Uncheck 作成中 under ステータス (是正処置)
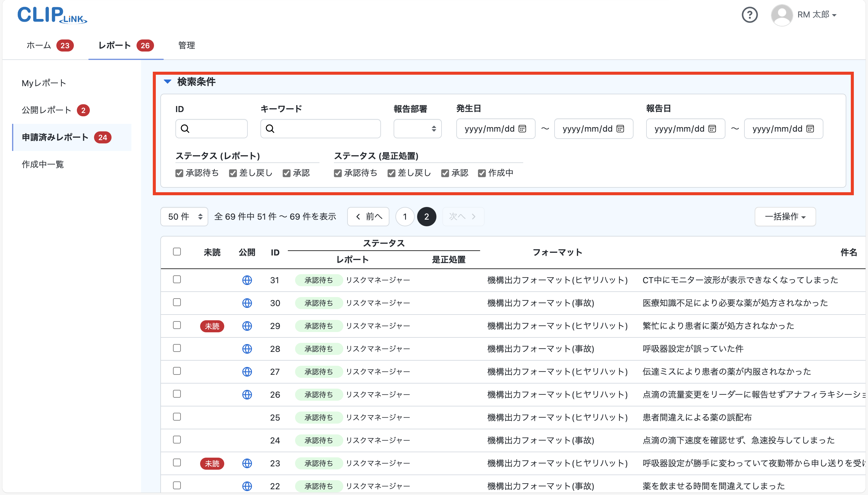 click(x=482, y=173)
